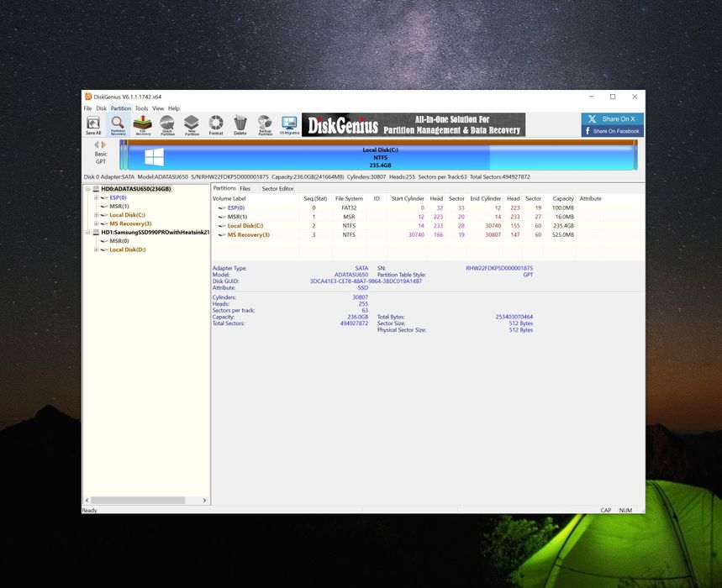Click the 525.0MB capacity cell

563,235
